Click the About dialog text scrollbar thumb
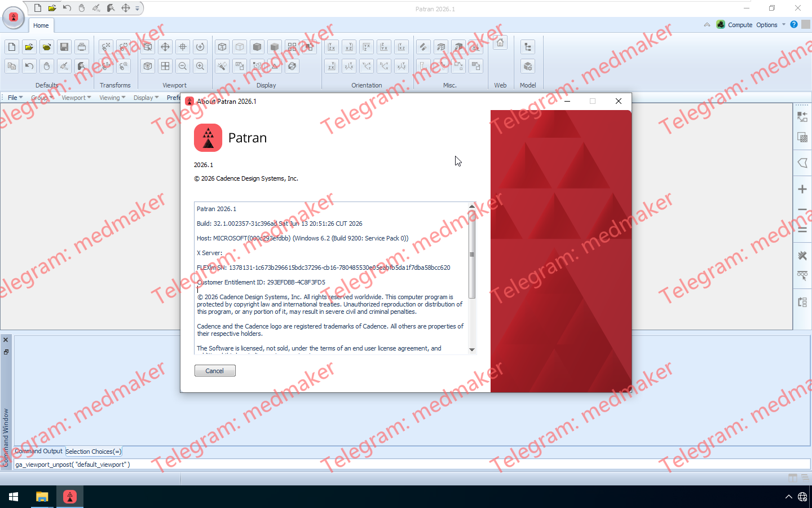 pyautogui.click(x=472, y=254)
